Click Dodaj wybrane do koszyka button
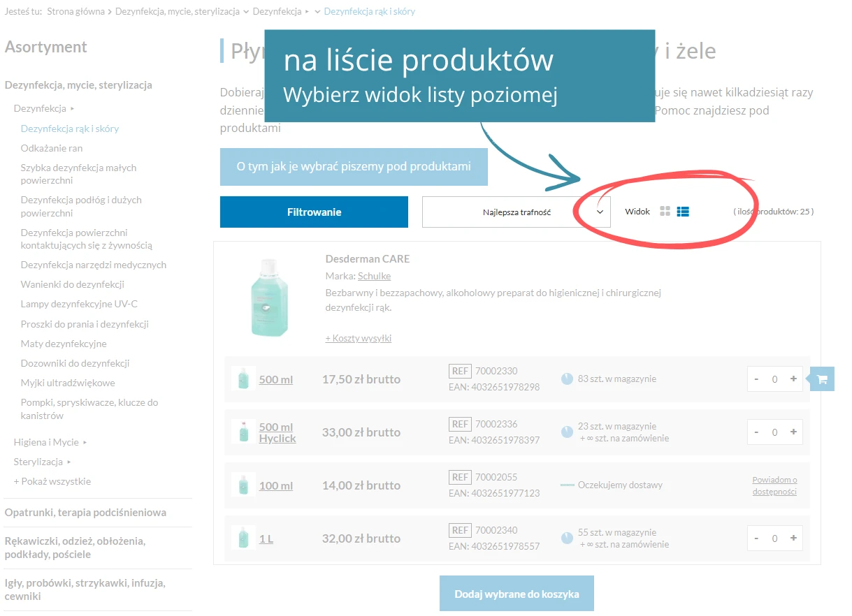 [x=517, y=594]
